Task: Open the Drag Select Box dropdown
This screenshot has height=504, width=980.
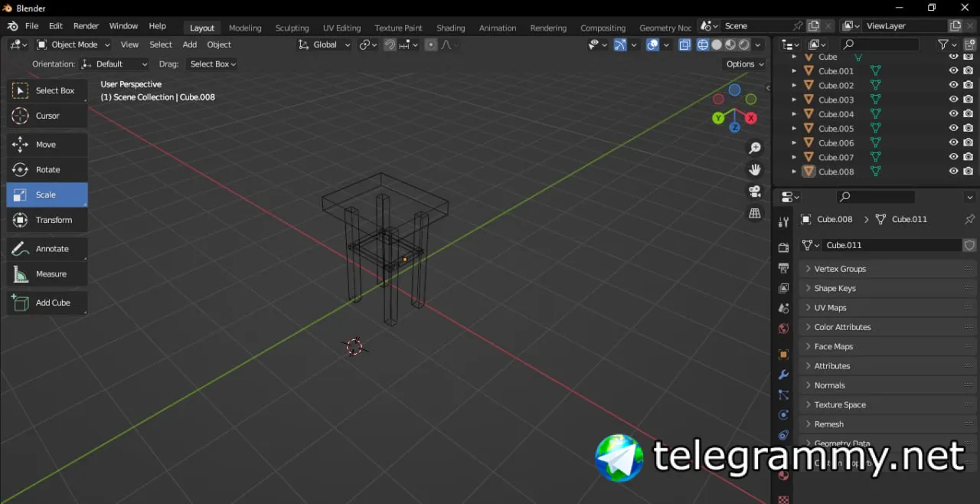Action: tap(212, 64)
